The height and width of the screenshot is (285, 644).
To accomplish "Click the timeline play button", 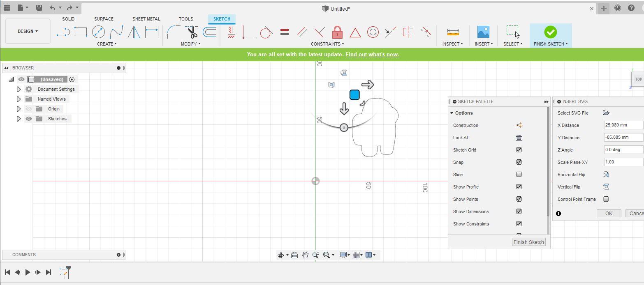I will [28, 272].
